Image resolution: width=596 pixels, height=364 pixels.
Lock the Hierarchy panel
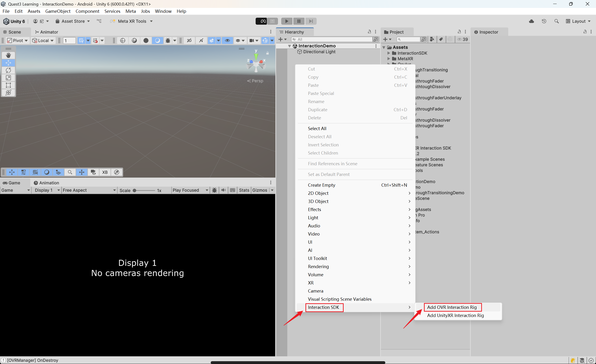point(369,32)
